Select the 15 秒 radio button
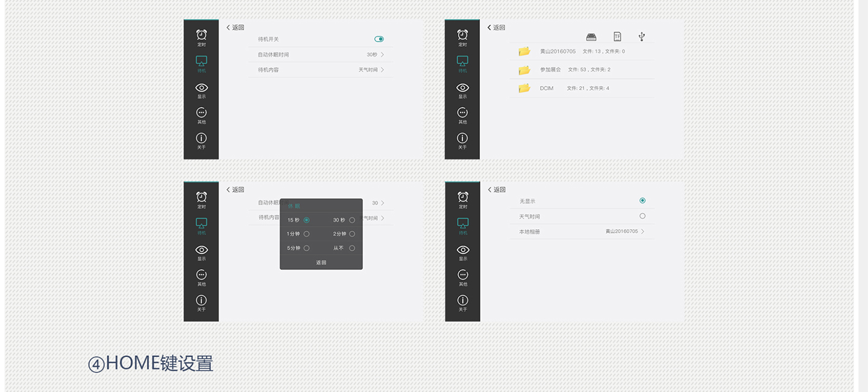Screen dimensions: 868x392 click(307, 220)
